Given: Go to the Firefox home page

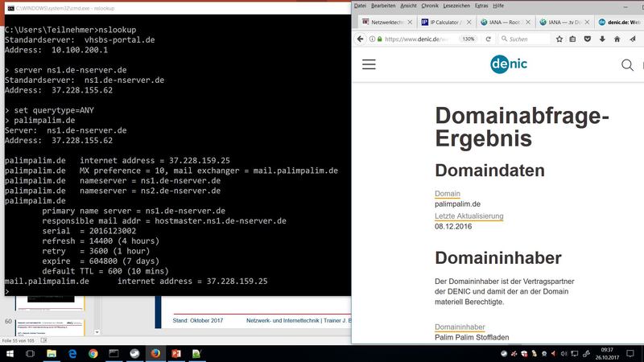Looking at the screenshot, I should 617,39.
